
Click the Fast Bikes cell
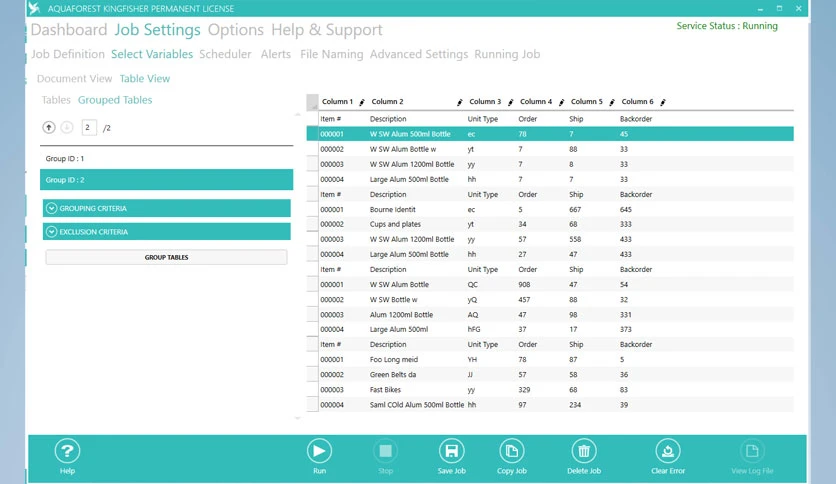point(385,390)
